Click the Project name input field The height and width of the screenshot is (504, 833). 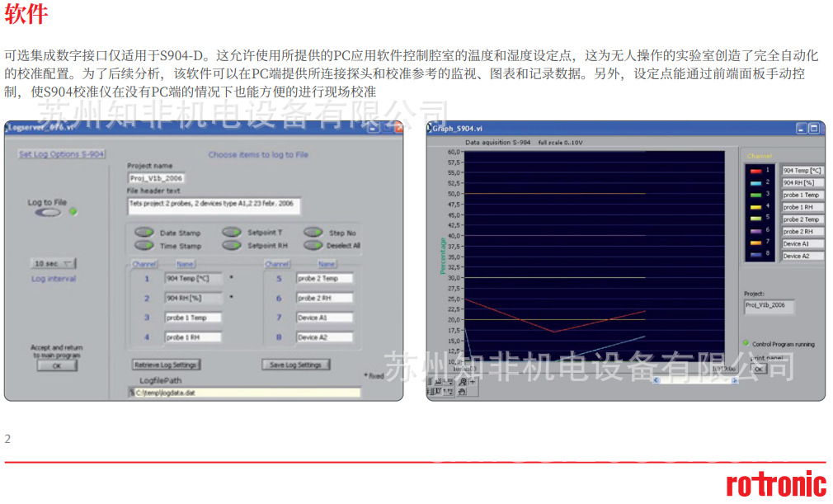tap(156, 178)
